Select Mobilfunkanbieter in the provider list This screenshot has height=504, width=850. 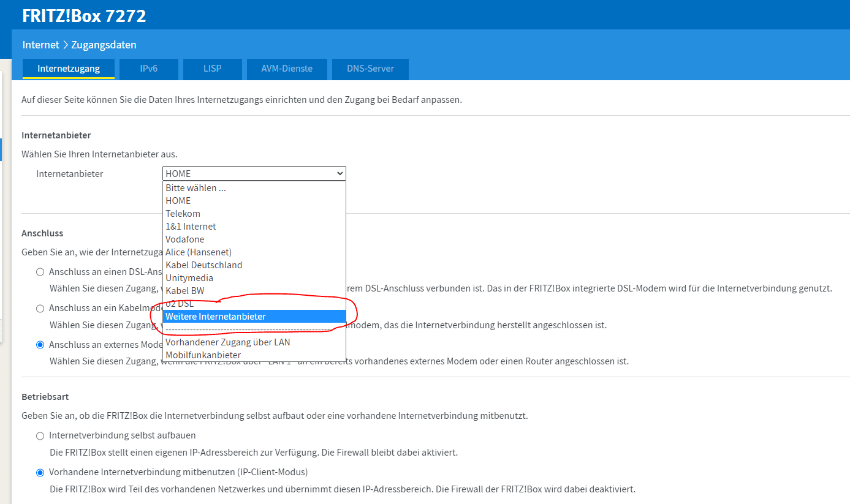254,355
